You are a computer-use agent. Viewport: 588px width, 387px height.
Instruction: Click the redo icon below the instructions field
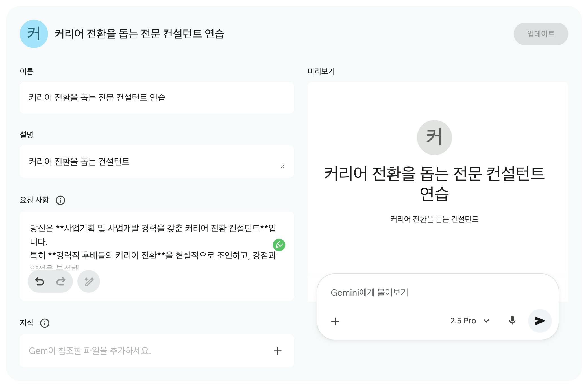61,281
